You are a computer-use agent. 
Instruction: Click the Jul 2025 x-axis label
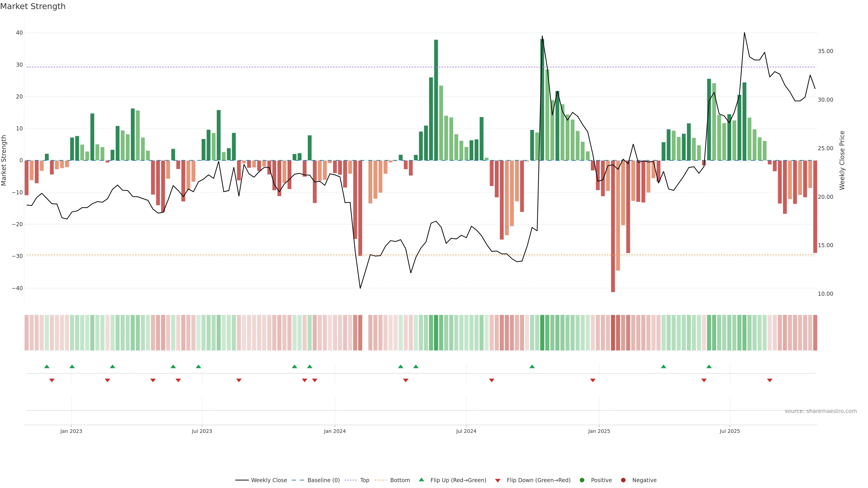tap(729, 431)
